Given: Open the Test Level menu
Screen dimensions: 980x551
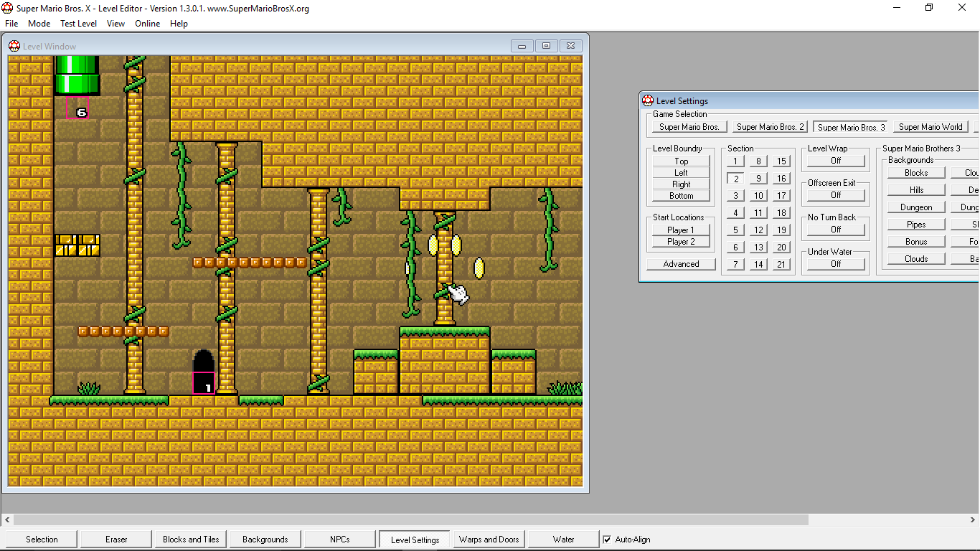Looking at the screenshot, I should coord(78,24).
